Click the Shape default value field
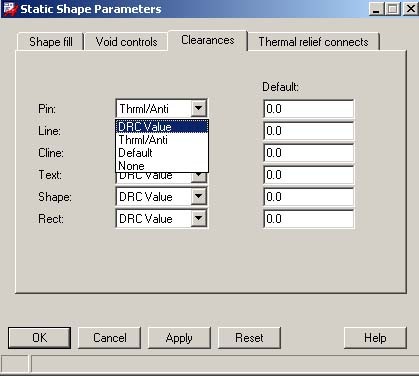This screenshot has width=419, height=376. point(308,197)
